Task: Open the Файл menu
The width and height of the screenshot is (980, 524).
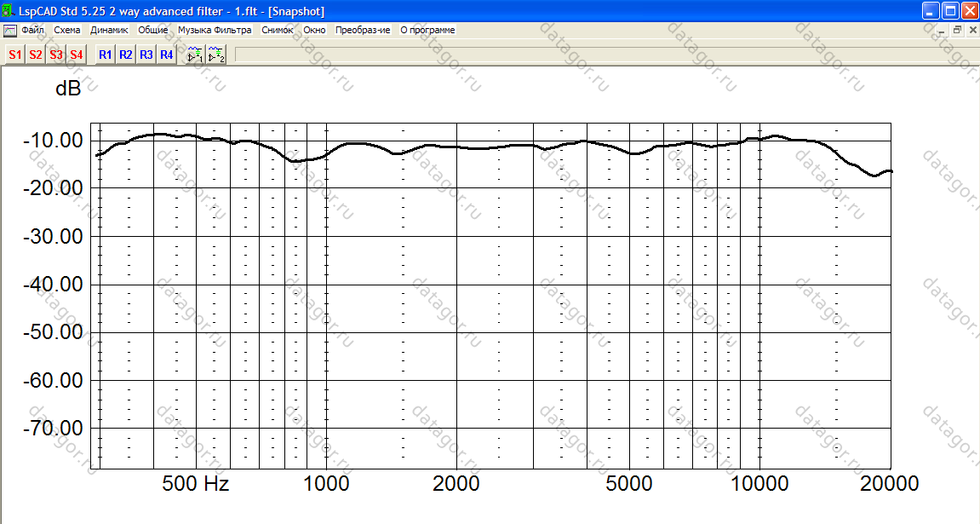Action: (32, 30)
